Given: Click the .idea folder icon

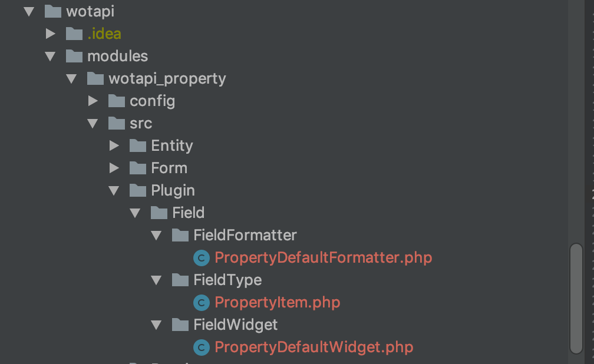Looking at the screenshot, I should click(74, 34).
